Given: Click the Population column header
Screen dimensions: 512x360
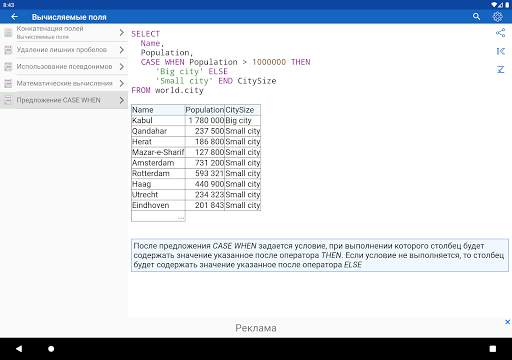Looking at the screenshot, I should coord(205,110).
